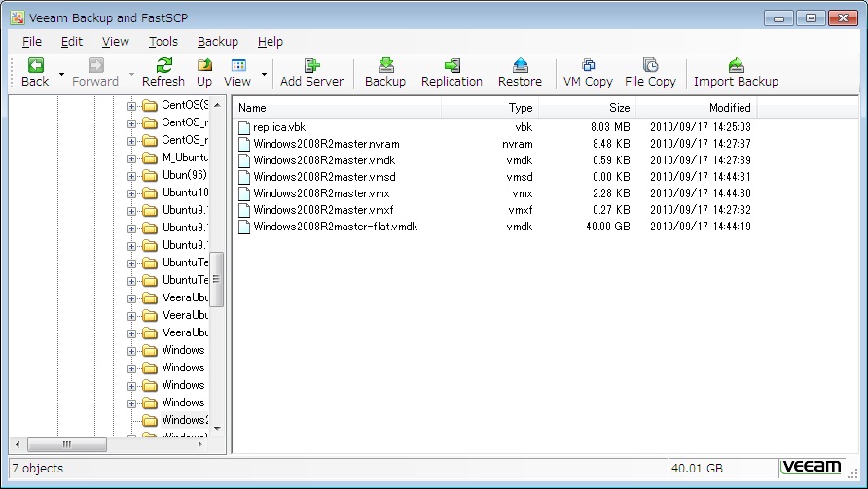The height and width of the screenshot is (489, 868).
Task: Click folder icon of Ubuntu10
Action: coord(150,193)
